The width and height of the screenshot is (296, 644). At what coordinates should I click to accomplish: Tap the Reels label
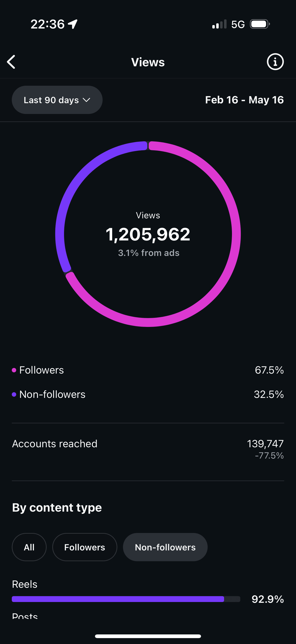(25, 584)
